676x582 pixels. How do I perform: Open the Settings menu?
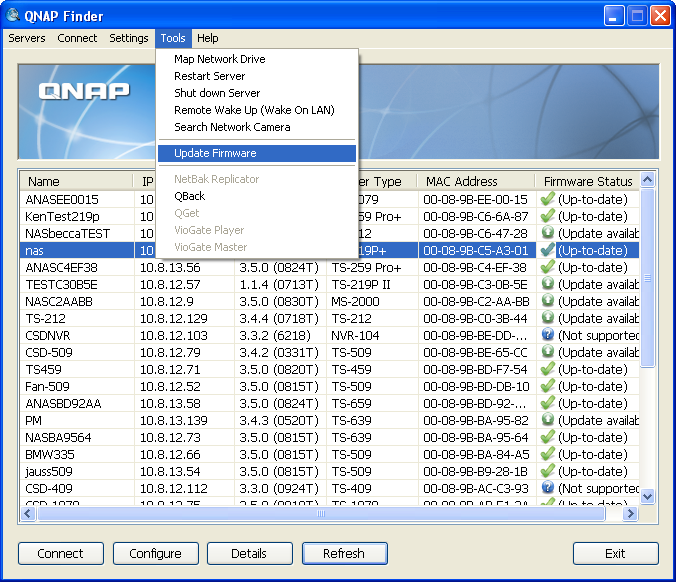tap(128, 38)
